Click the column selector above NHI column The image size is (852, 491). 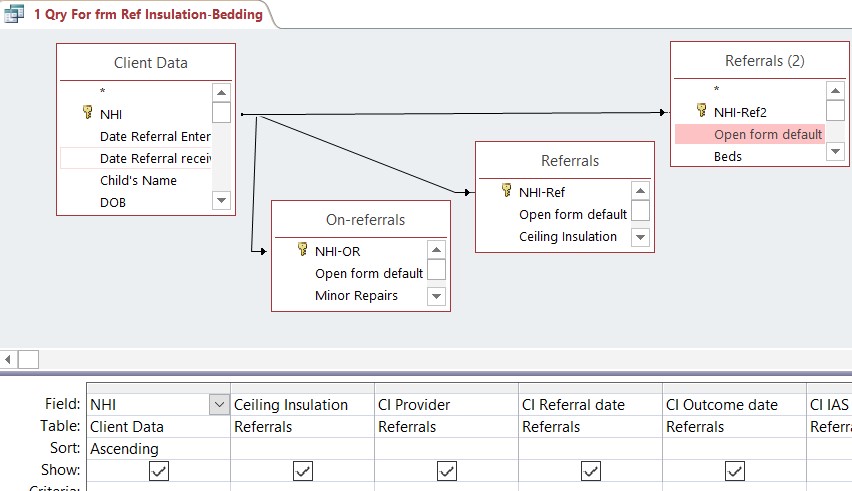(x=158, y=388)
